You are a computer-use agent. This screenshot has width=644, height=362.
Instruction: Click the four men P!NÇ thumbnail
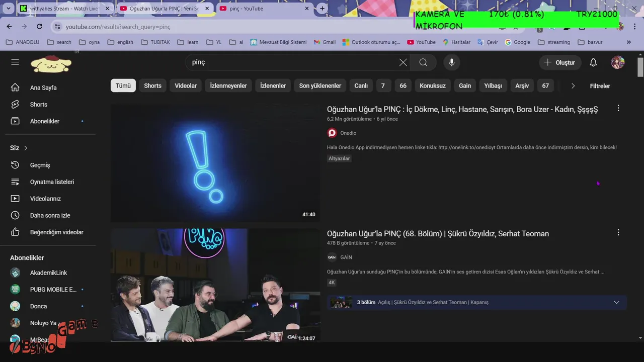(215, 285)
